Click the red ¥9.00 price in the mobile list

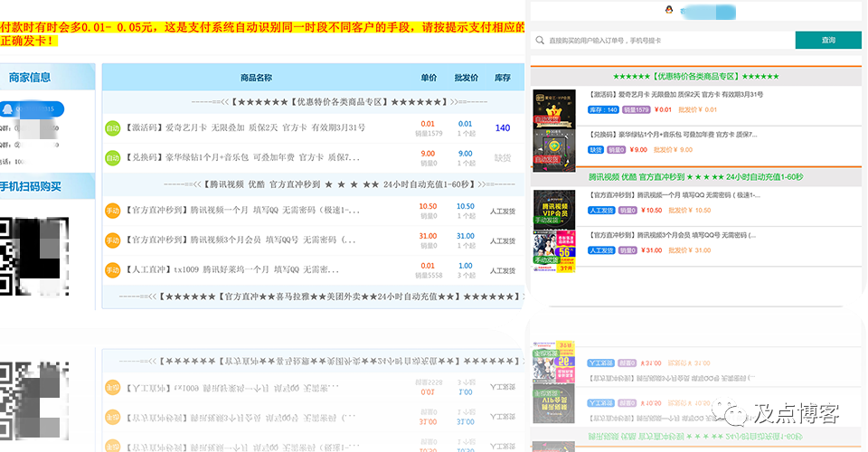(638, 150)
